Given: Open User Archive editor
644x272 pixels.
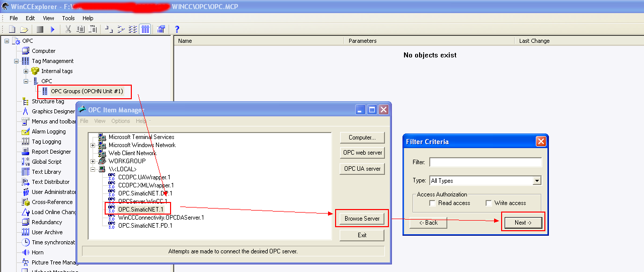Looking at the screenshot, I should [x=47, y=232].
